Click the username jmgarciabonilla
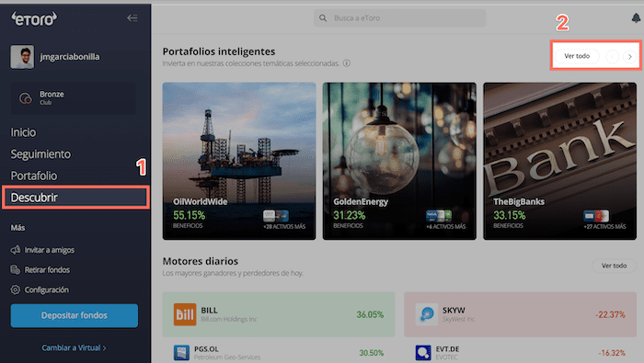644x363 pixels. pos(70,57)
